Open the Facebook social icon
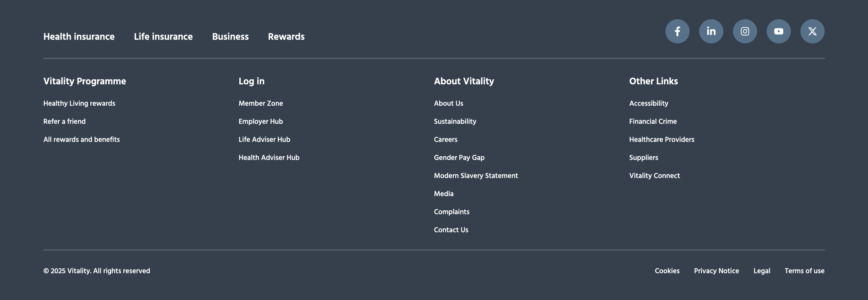Screen dimensions: 868x300 [x=677, y=31]
